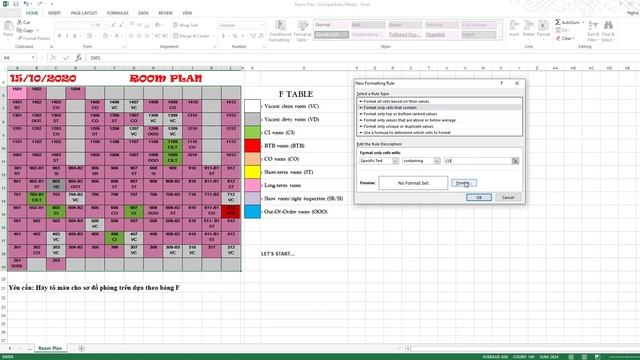Confirm formula bar entry with checkmark
This screenshot has width=640, height=360.
tap(66, 58)
